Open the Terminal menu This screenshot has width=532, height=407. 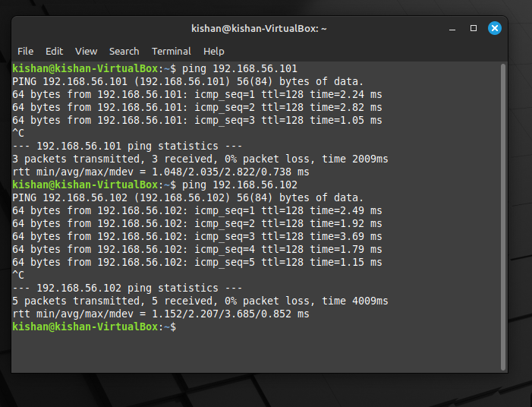point(172,52)
